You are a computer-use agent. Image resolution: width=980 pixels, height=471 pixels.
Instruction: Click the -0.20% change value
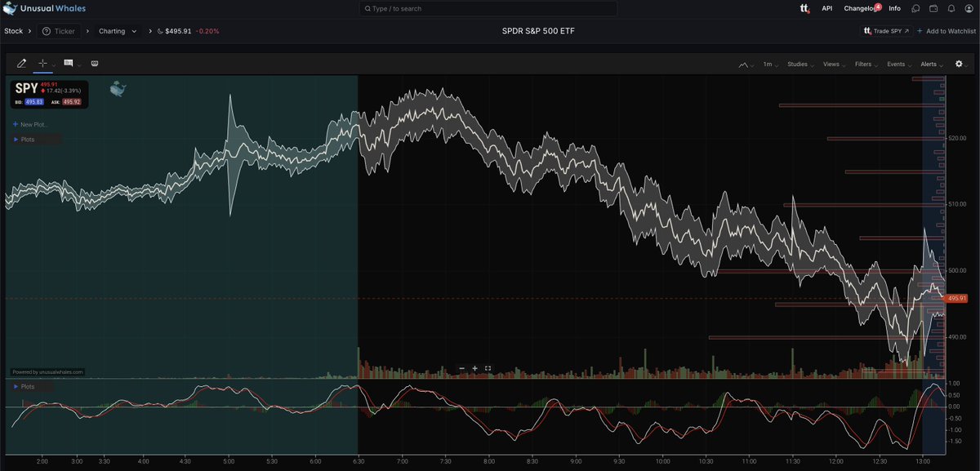coord(207,31)
